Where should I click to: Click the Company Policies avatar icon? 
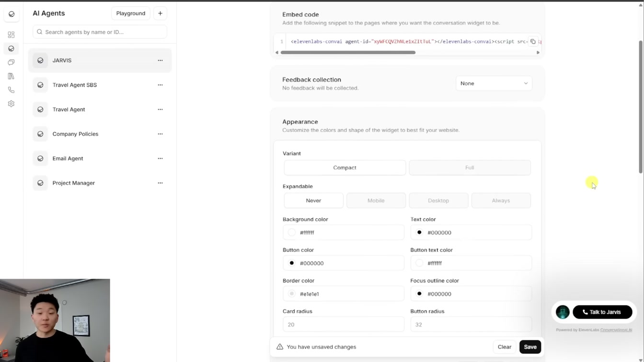40,134
